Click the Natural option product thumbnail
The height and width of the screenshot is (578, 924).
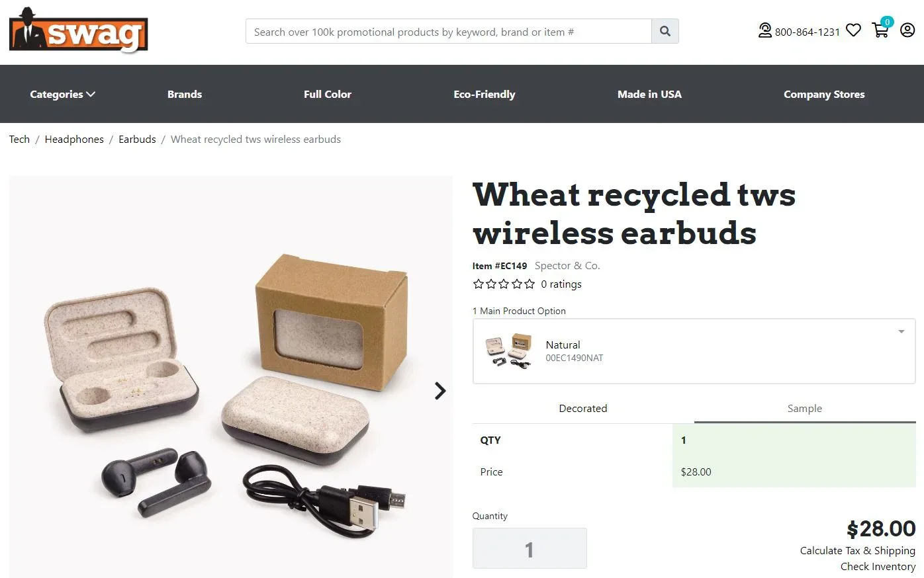coord(508,351)
